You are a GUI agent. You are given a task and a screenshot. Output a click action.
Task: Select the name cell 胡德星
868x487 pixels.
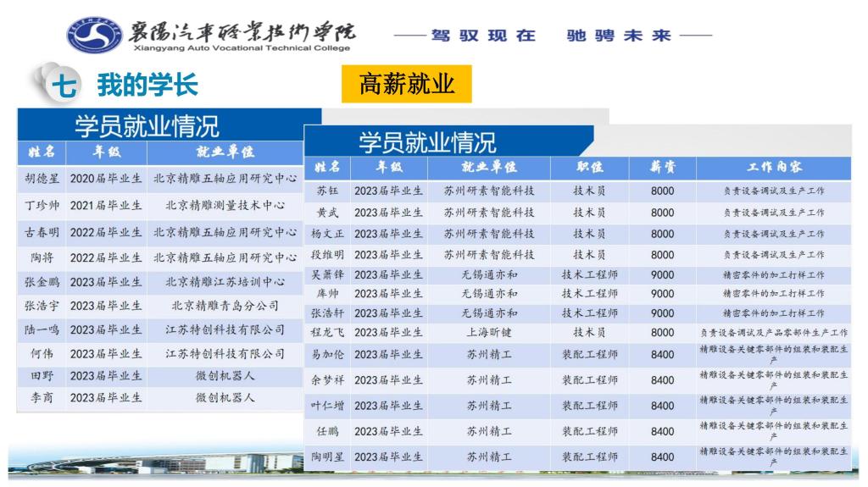click(x=42, y=179)
